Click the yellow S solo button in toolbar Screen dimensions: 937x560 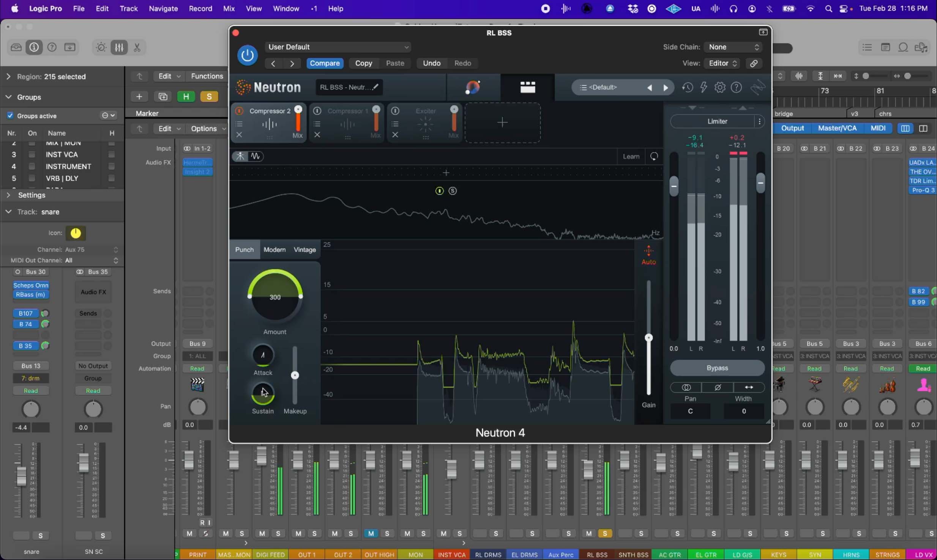tap(209, 97)
